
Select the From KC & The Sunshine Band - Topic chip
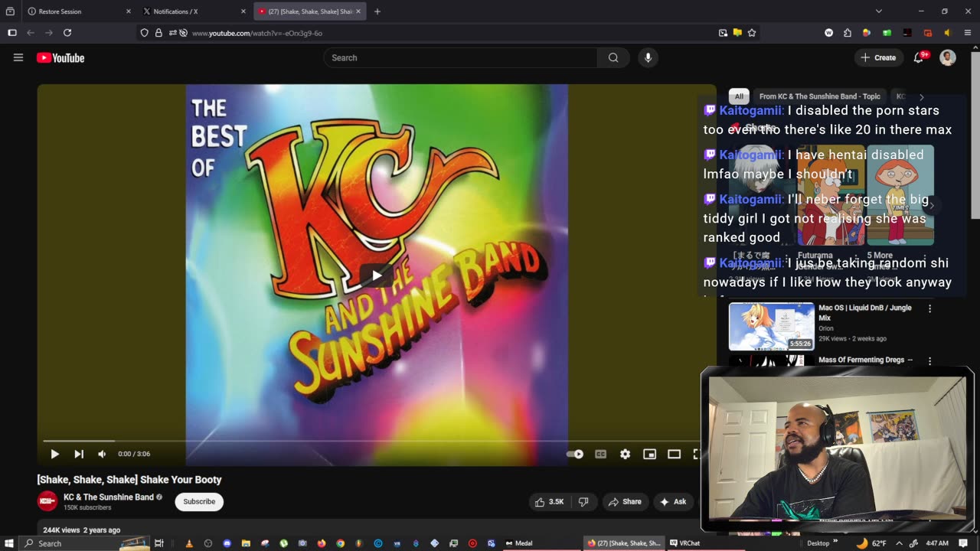(820, 96)
